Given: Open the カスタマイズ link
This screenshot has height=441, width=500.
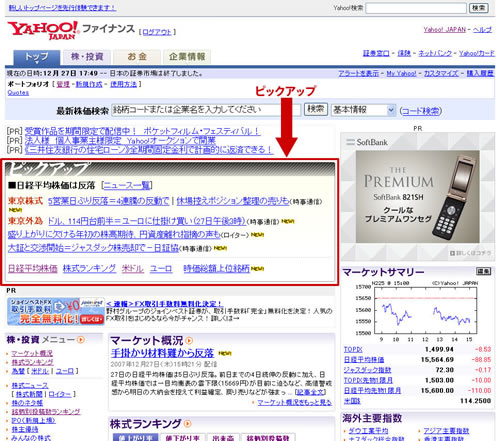Looking at the screenshot, I should click(441, 73).
